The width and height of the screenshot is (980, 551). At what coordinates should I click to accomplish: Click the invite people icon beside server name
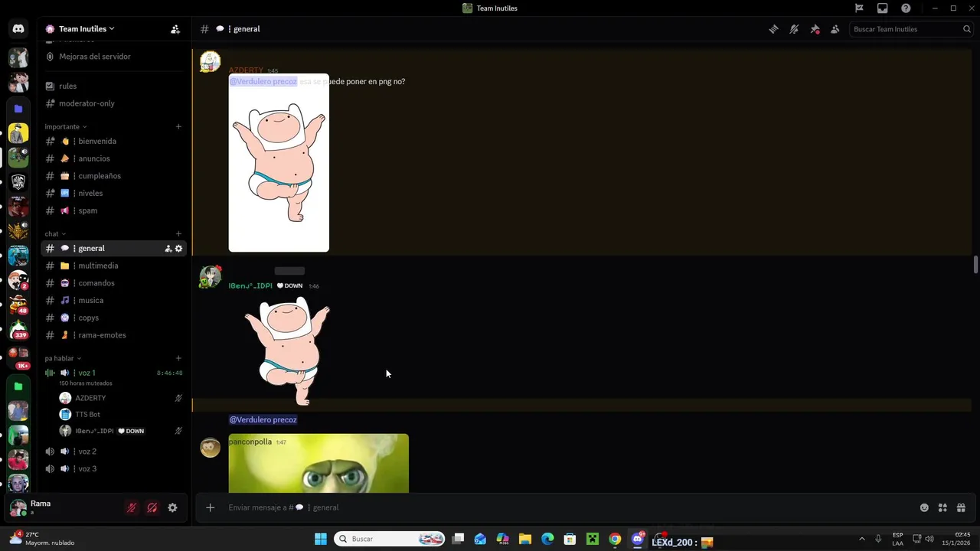[x=175, y=29]
